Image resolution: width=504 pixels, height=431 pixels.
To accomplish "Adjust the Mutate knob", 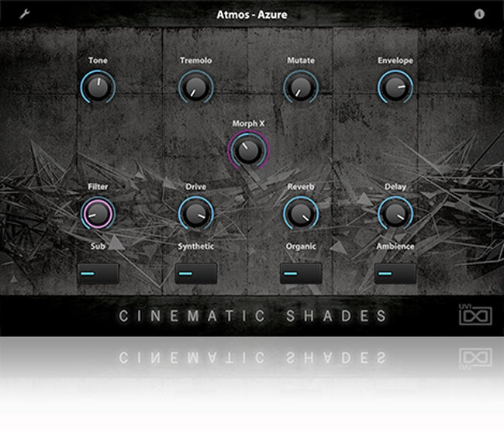I will pyautogui.click(x=301, y=87).
